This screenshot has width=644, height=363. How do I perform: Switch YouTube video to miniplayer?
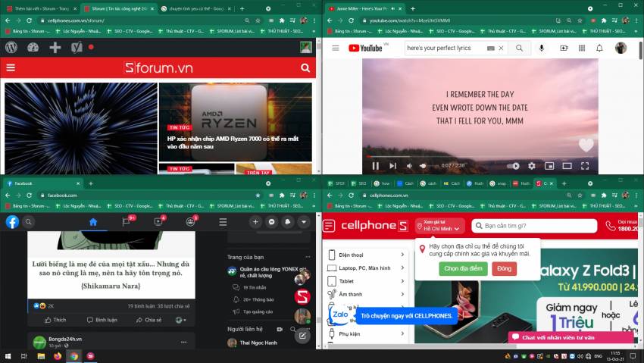point(549,166)
